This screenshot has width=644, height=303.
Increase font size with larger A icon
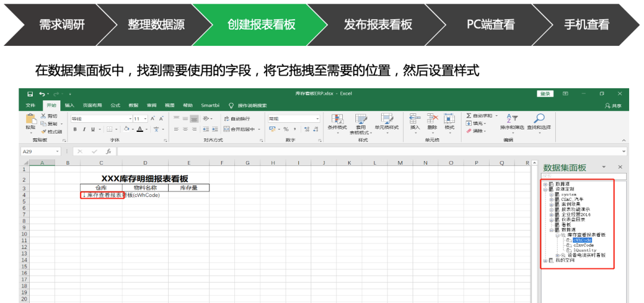click(153, 119)
